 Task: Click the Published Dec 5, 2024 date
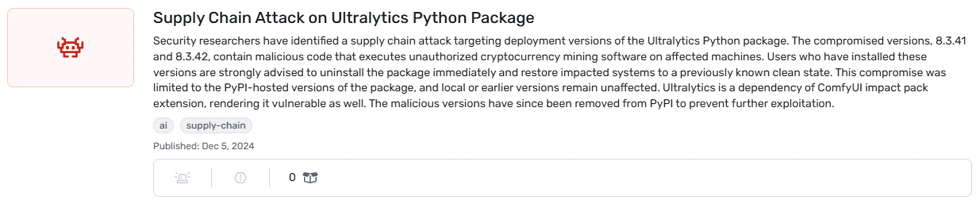pos(204,146)
